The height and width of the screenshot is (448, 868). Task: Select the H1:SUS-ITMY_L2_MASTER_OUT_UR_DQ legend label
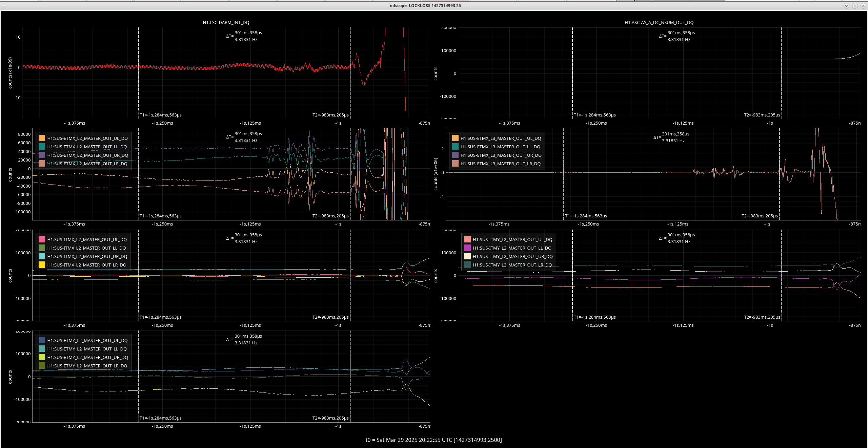pyautogui.click(x=513, y=256)
